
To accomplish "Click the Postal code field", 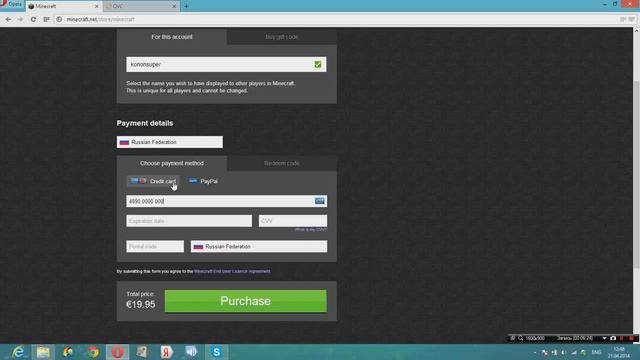I will click(x=155, y=247).
